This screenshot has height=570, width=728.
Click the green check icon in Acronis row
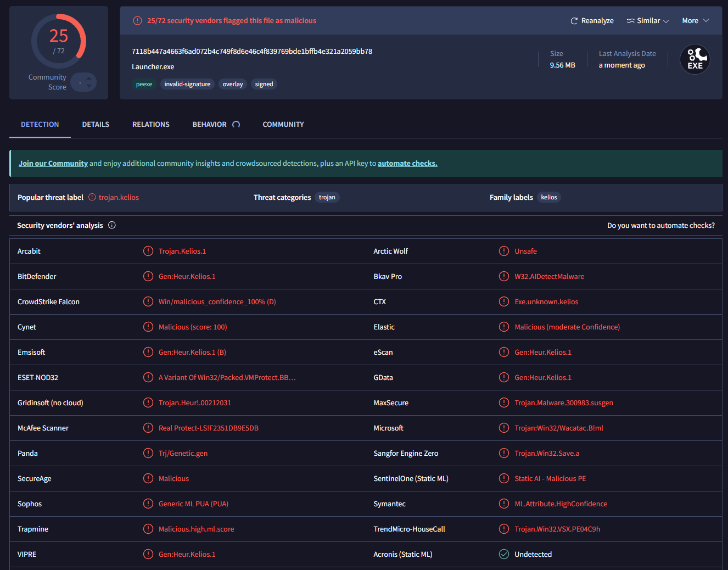(x=504, y=554)
